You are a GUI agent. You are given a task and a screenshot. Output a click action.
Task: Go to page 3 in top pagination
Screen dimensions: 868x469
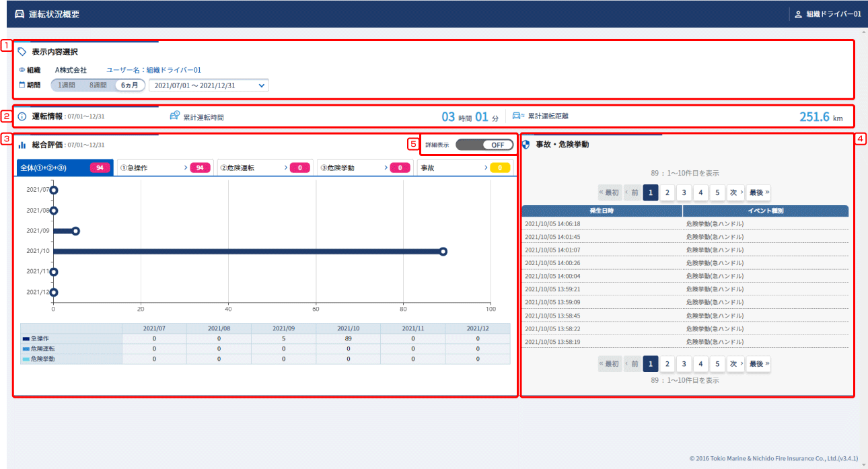[x=684, y=193]
